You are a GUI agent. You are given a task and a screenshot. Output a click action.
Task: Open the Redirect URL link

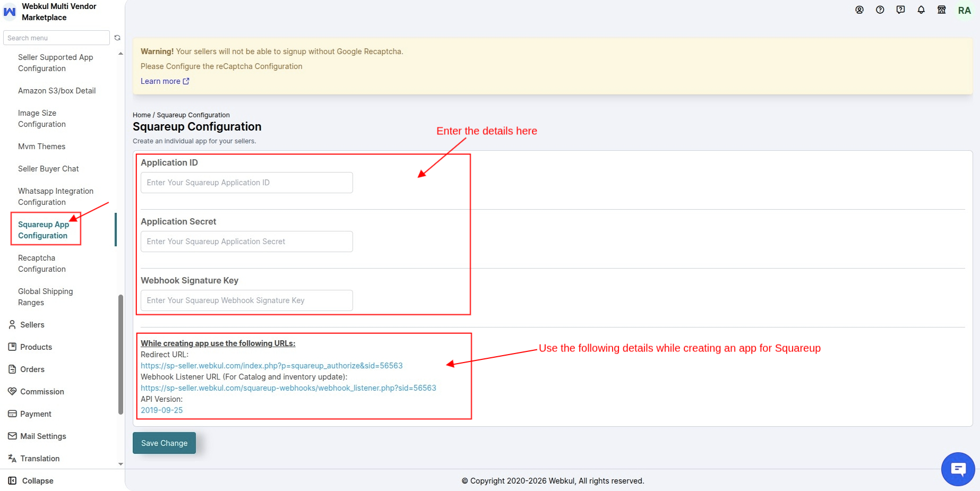272,366
